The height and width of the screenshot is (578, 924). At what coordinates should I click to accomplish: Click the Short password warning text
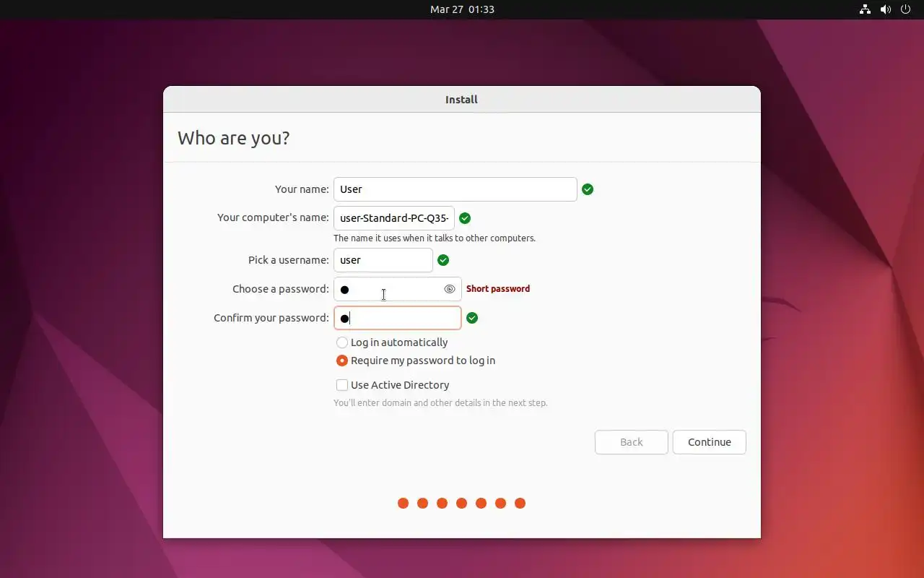[x=498, y=289]
